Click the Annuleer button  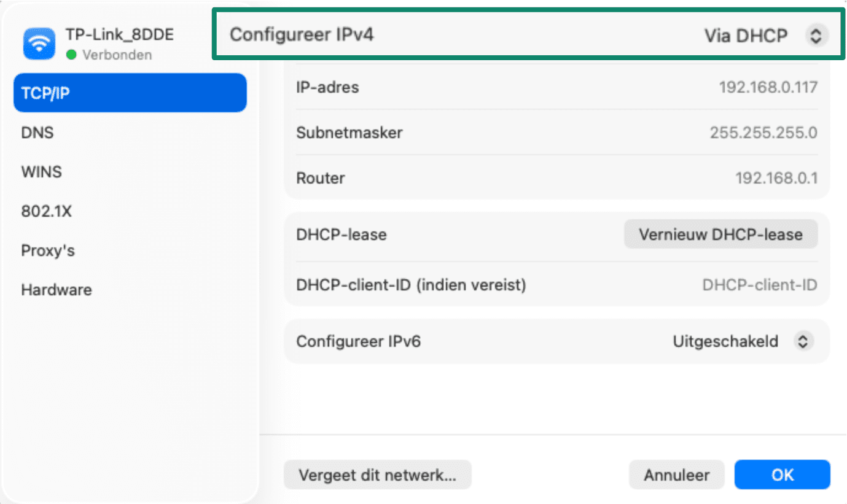[676, 475]
